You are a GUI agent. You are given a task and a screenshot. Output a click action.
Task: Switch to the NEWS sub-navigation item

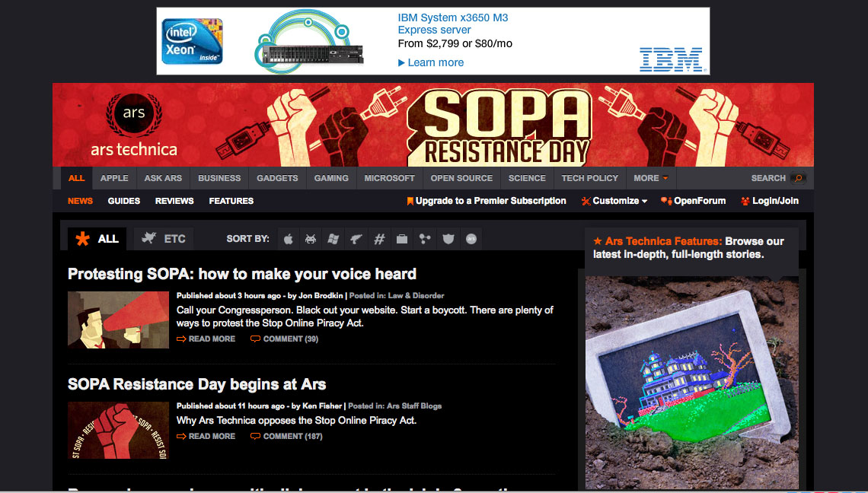coord(80,201)
